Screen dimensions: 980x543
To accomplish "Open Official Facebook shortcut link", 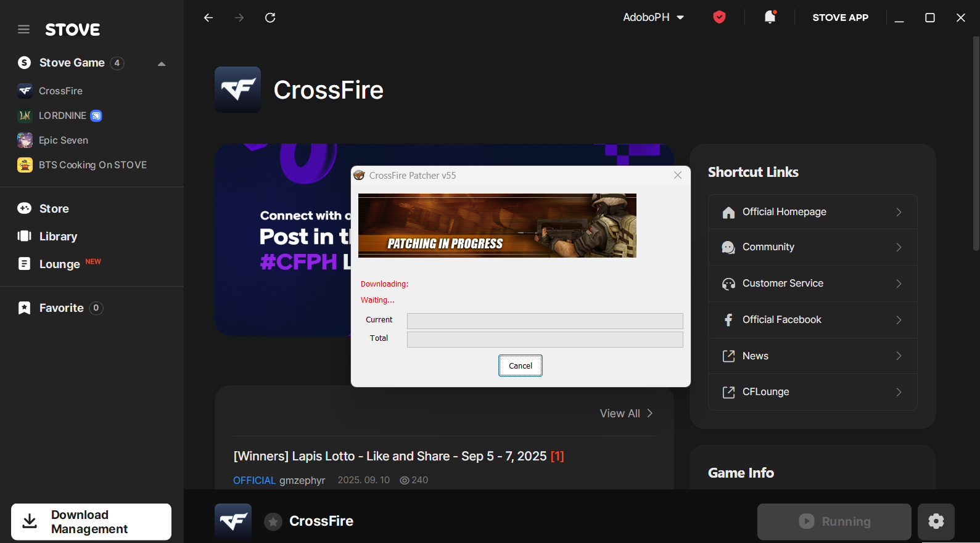I will coord(813,320).
